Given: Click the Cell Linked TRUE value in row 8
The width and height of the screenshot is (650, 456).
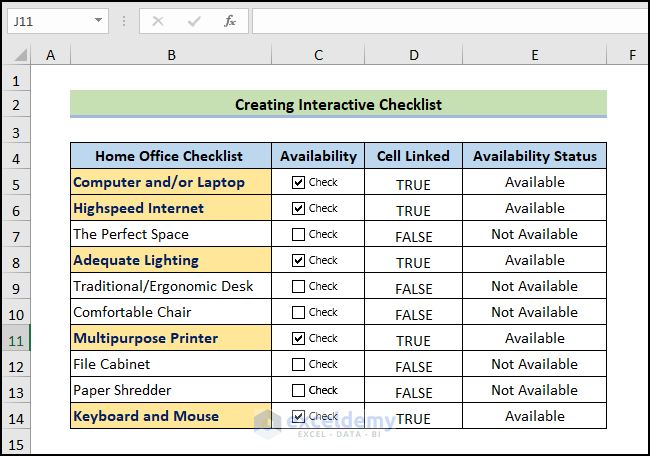Looking at the screenshot, I should pyautogui.click(x=413, y=262).
